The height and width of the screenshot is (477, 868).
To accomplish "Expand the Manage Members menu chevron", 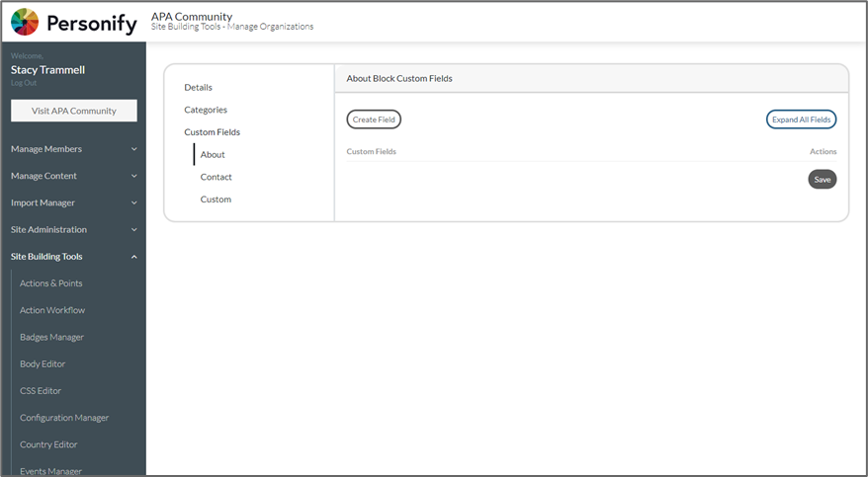I will click(134, 149).
